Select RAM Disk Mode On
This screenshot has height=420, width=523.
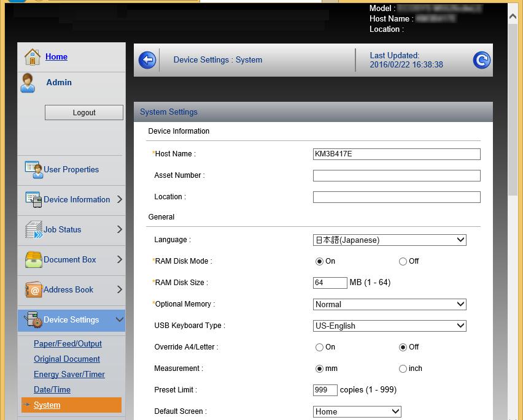click(x=319, y=261)
